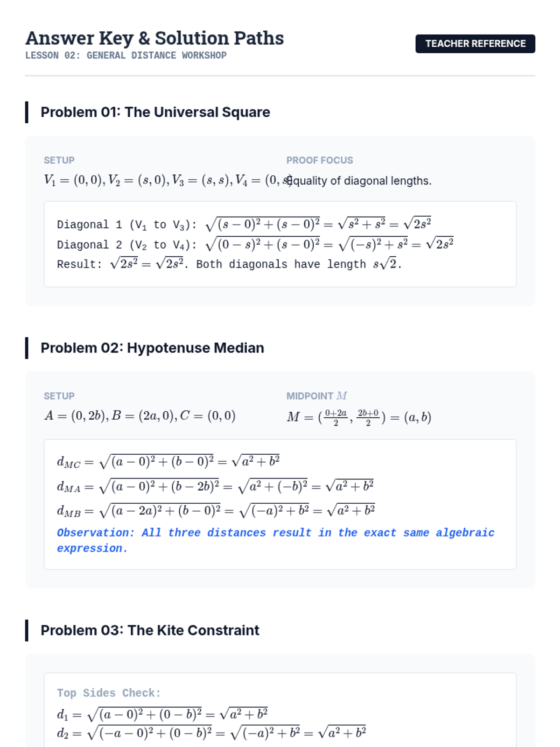The height and width of the screenshot is (747, 560).
Task: Click the d_MA distance equation
Action: 215,486
